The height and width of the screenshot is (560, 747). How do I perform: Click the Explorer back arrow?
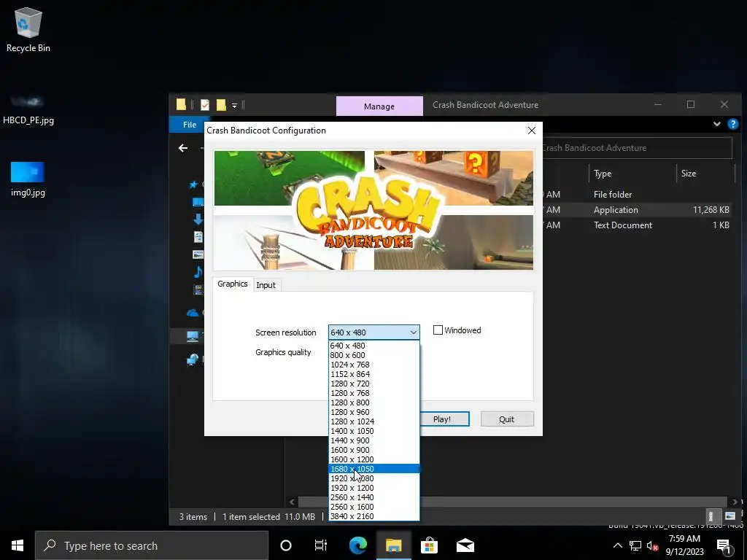(183, 148)
